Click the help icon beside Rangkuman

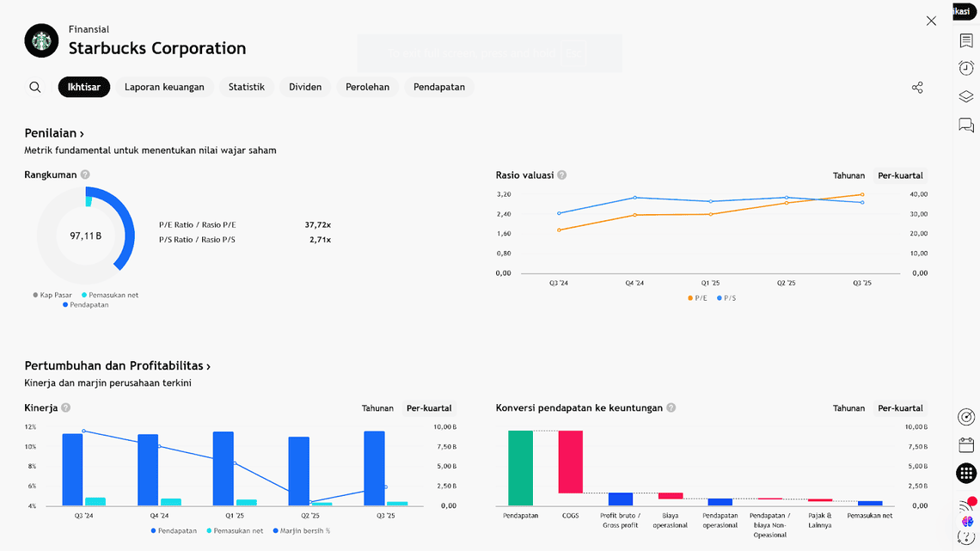click(85, 175)
